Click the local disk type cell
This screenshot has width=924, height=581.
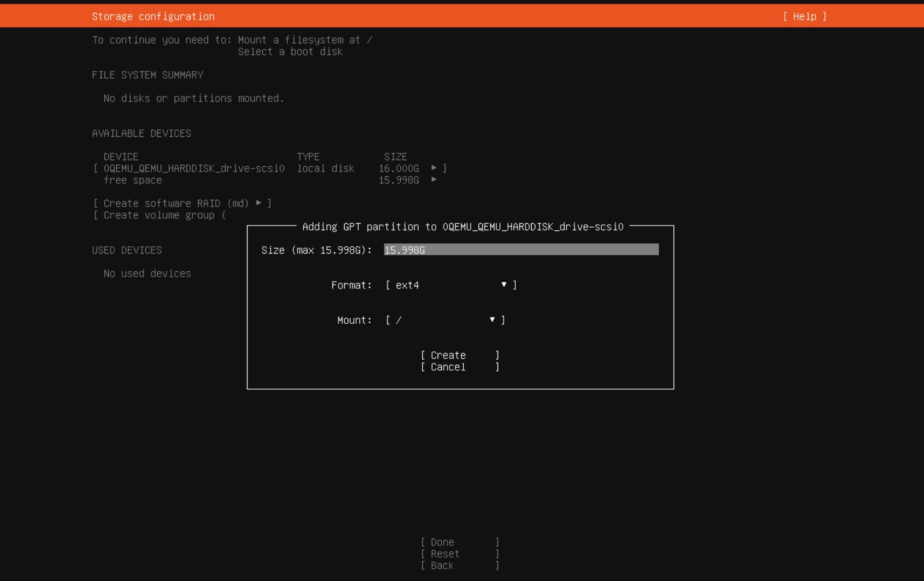pyautogui.click(x=326, y=168)
